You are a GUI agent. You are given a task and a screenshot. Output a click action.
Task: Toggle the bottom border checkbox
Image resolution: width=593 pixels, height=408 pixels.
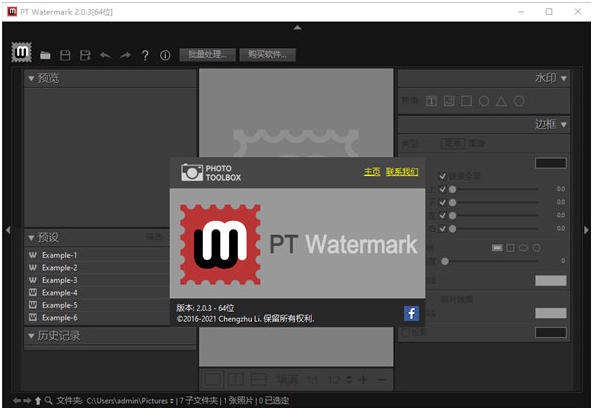click(x=442, y=202)
